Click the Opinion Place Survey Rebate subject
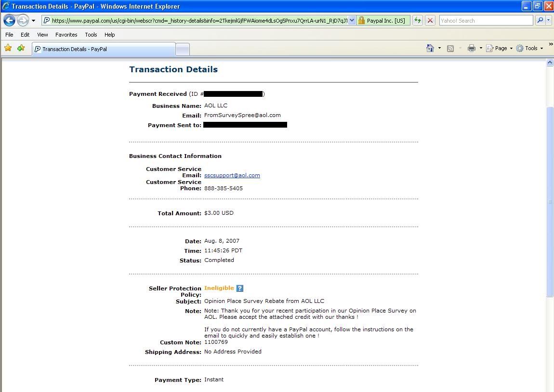The height and width of the screenshot is (392, 554). (x=264, y=301)
